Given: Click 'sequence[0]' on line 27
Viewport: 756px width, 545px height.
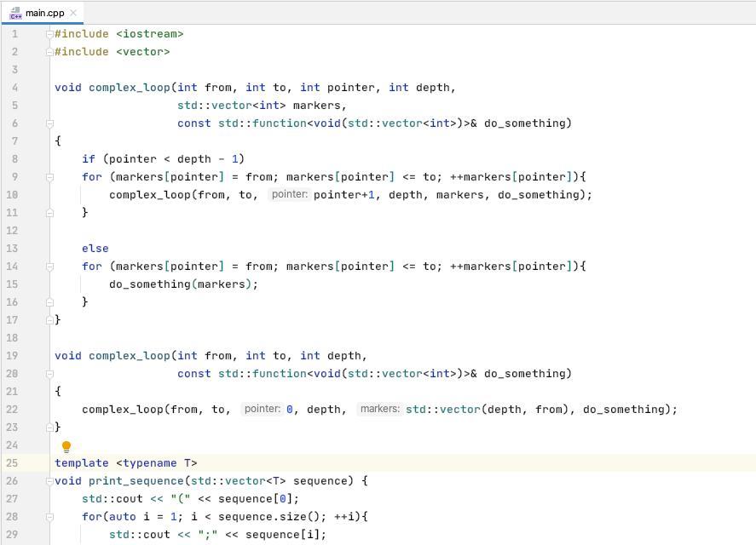Looking at the screenshot, I should coord(256,499).
